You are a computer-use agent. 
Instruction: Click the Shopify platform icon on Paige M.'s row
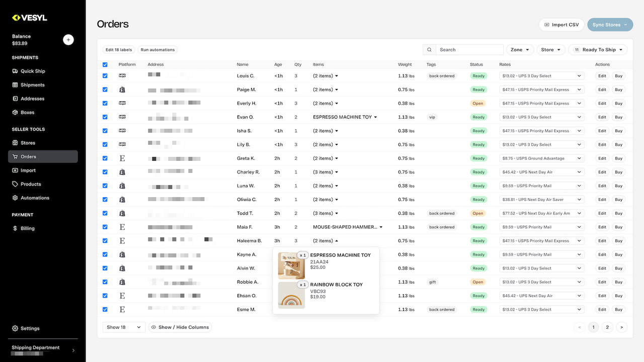click(121, 89)
